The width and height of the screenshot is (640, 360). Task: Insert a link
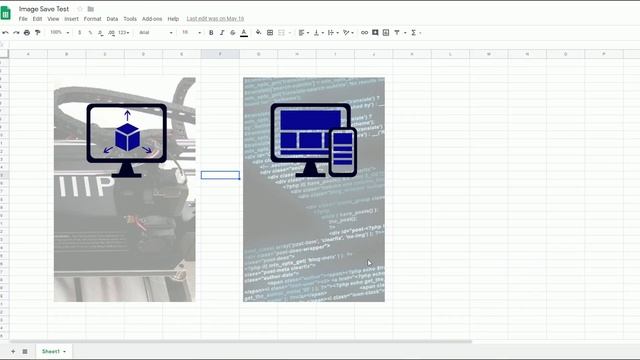coord(364,33)
